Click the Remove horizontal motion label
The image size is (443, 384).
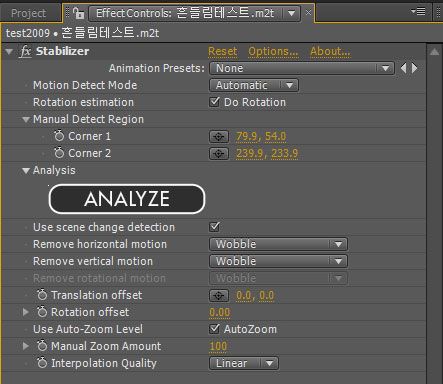pyautogui.click(x=100, y=244)
